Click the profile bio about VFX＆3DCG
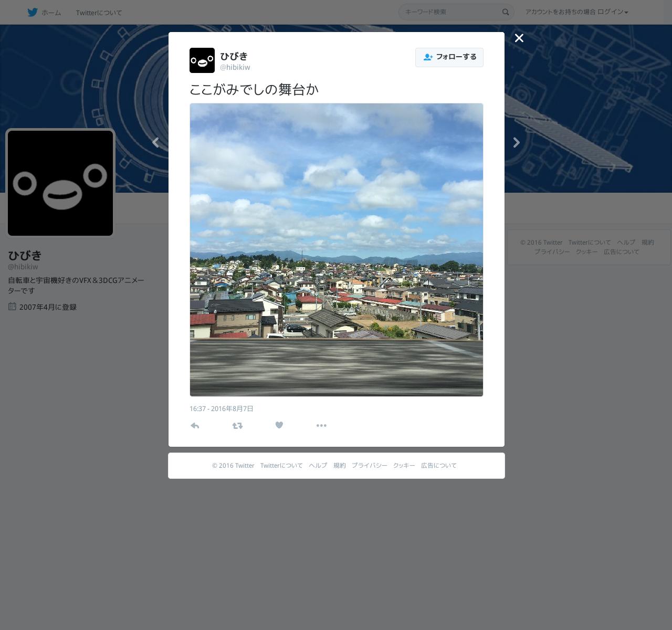This screenshot has height=630, width=672. pyautogui.click(x=76, y=285)
